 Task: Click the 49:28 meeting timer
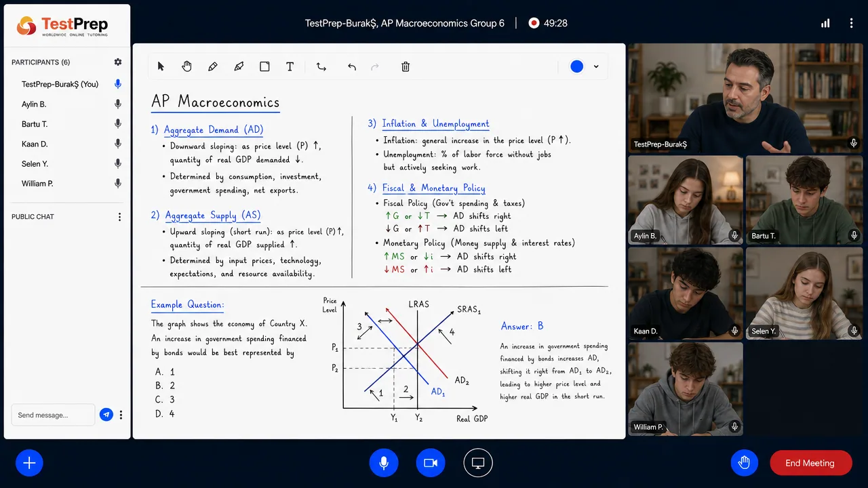(x=555, y=23)
